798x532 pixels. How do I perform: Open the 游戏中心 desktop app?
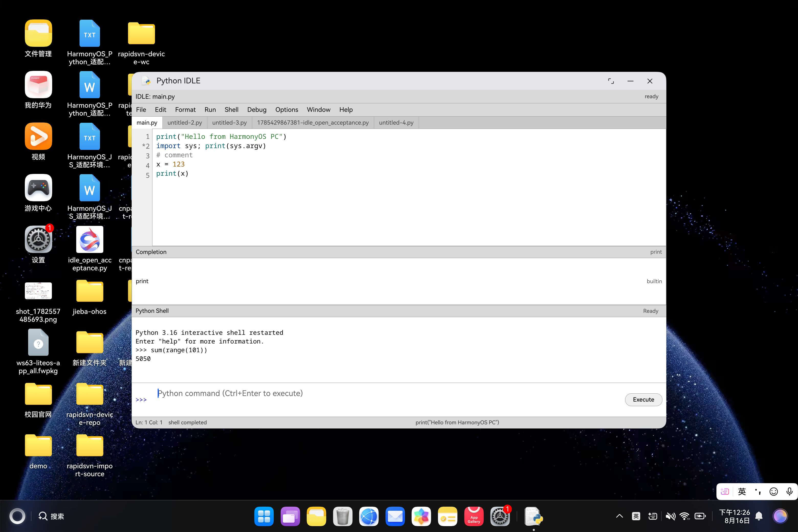[x=38, y=193]
